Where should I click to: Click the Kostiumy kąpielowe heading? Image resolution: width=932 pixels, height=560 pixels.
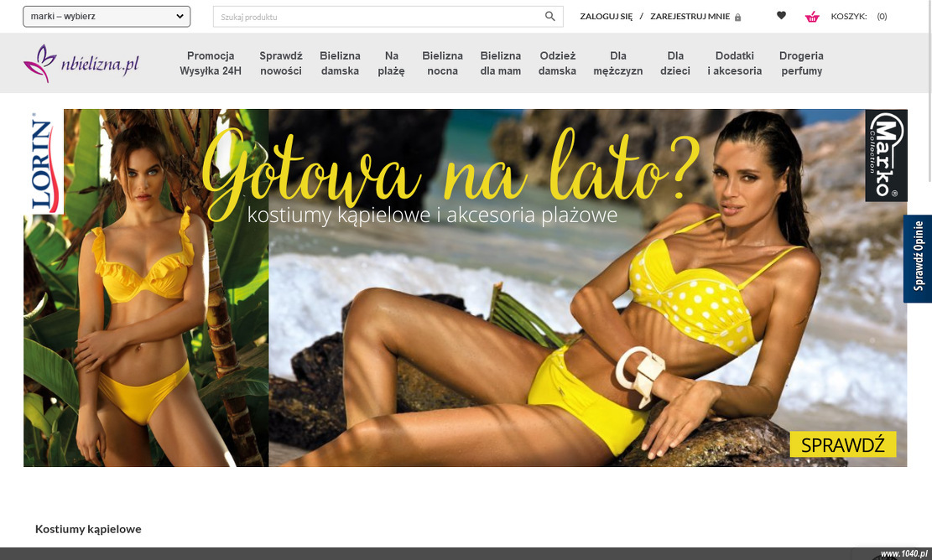click(x=88, y=528)
